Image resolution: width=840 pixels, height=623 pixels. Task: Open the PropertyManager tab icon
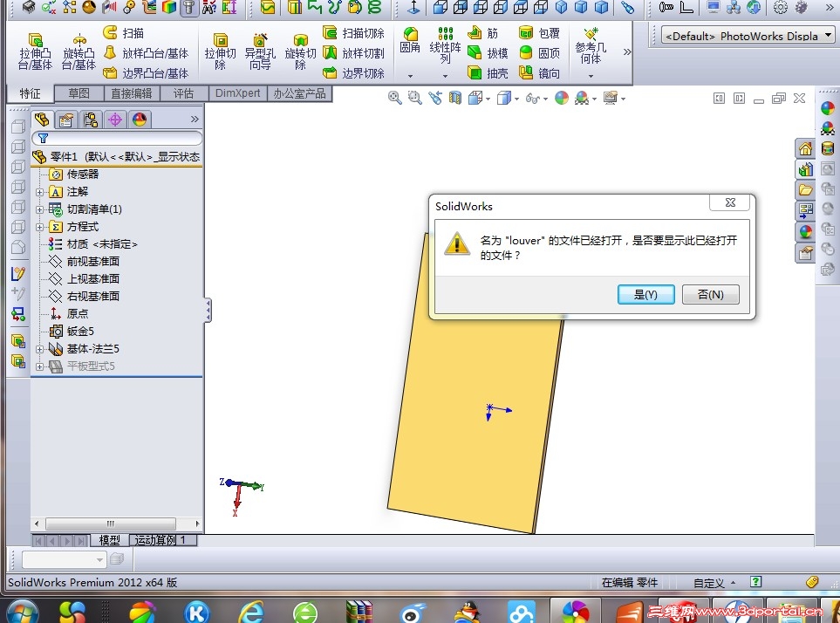click(x=66, y=120)
